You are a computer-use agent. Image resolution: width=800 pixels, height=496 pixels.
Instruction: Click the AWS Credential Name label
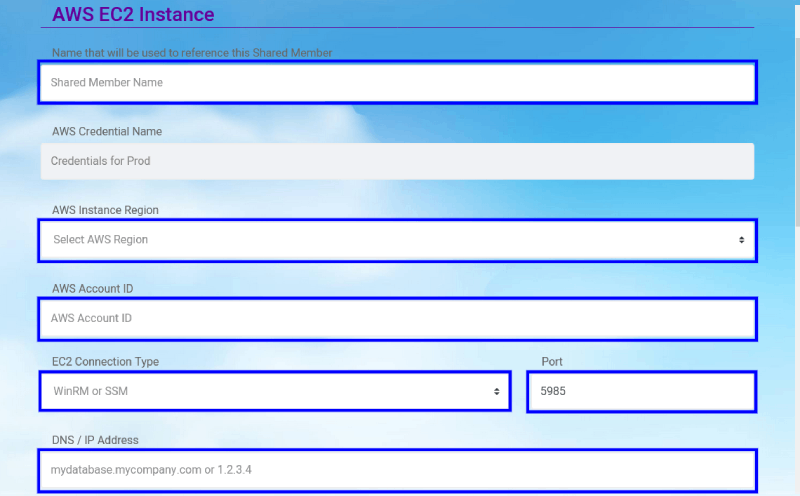click(107, 131)
